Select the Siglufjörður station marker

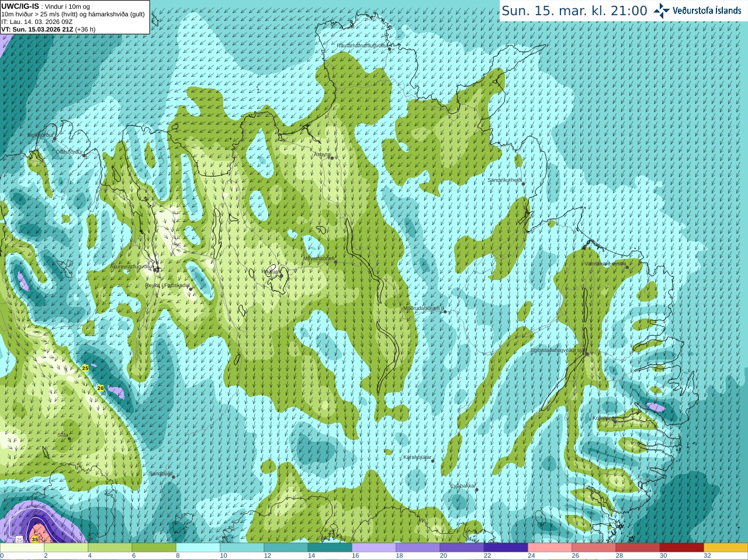pyautogui.click(x=55, y=139)
